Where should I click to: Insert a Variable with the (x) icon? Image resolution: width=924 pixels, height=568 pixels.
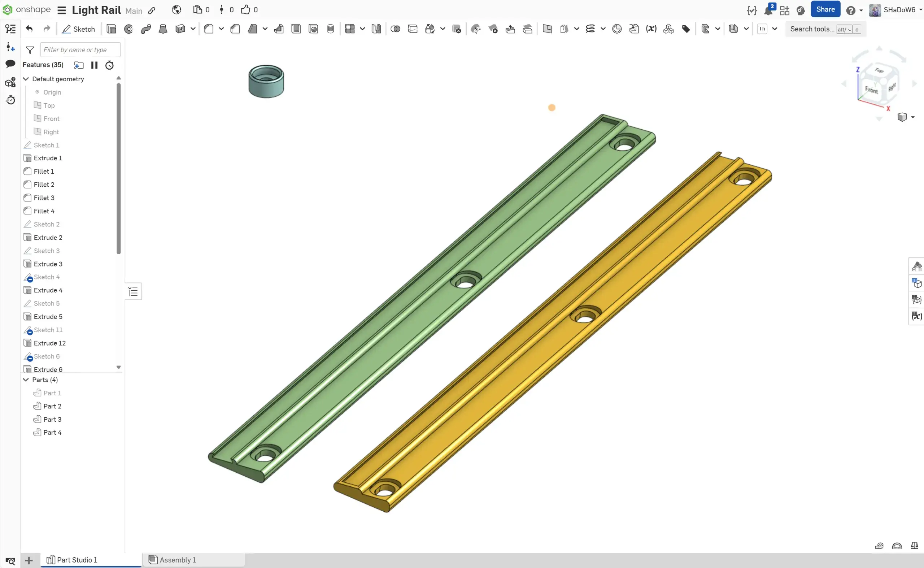(x=651, y=29)
